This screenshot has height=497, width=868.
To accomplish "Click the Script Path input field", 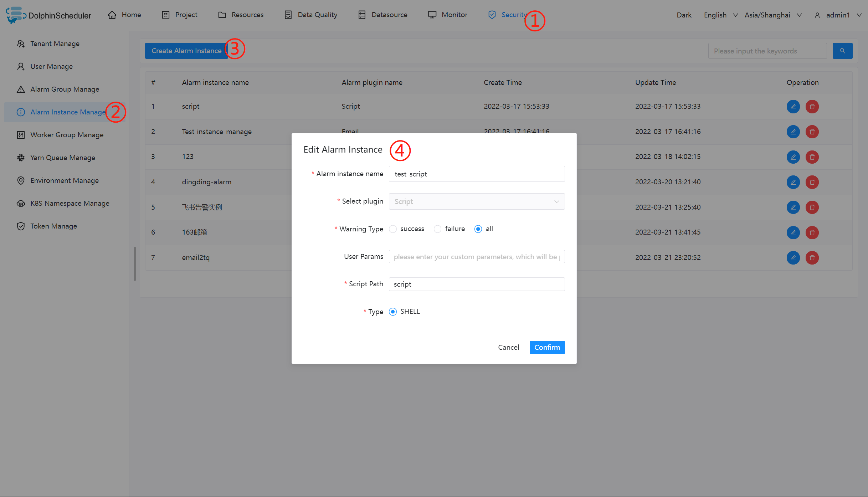I will 476,284.
